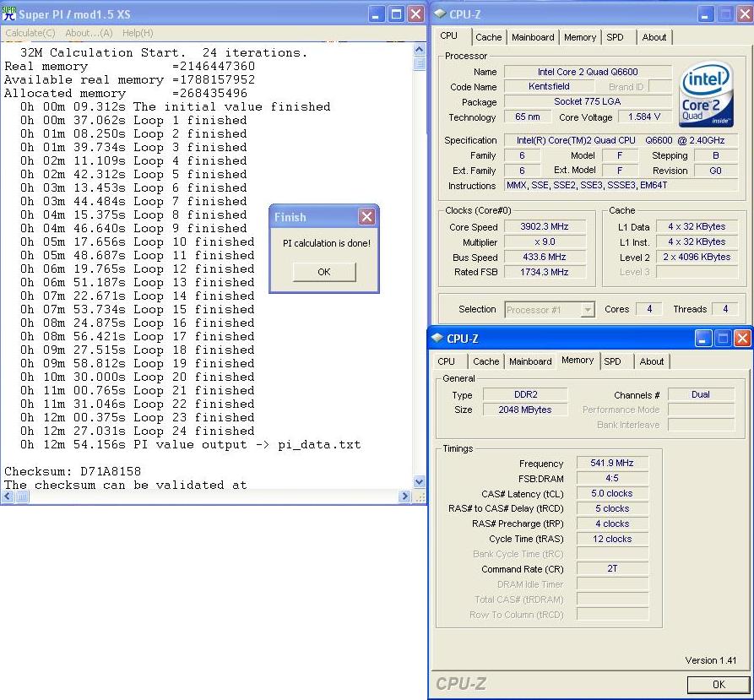Image resolution: width=754 pixels, height=700 pixels.
Task: Click the Cycle Time value 12 clocks
Action: [x=611, y=539]
